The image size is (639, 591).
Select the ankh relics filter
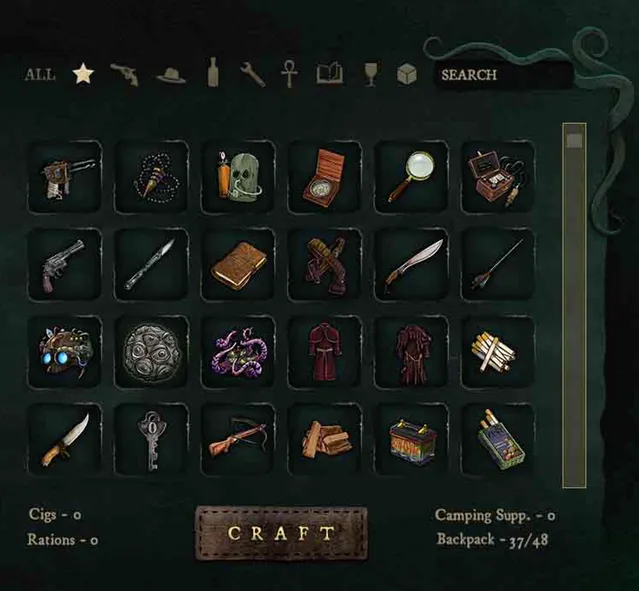pos(289,74)
